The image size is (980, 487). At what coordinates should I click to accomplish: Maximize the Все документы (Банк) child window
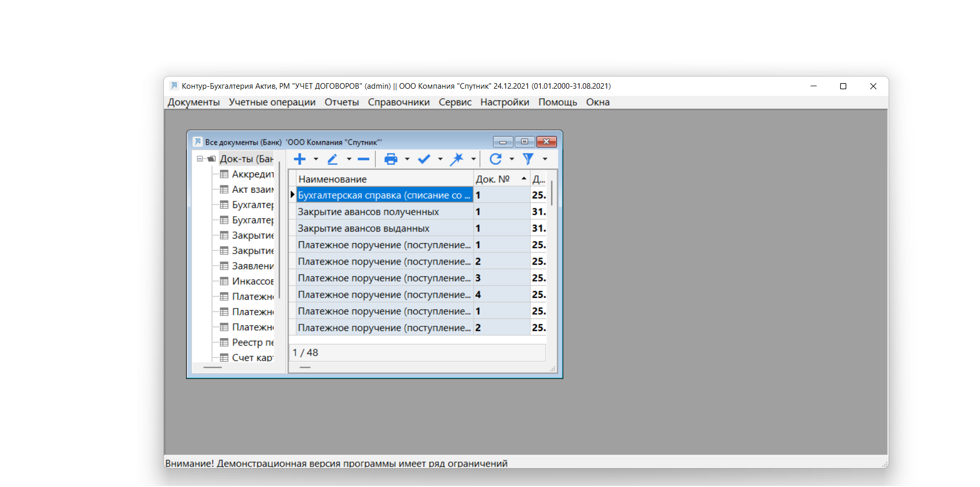click(x=525, y=142)
